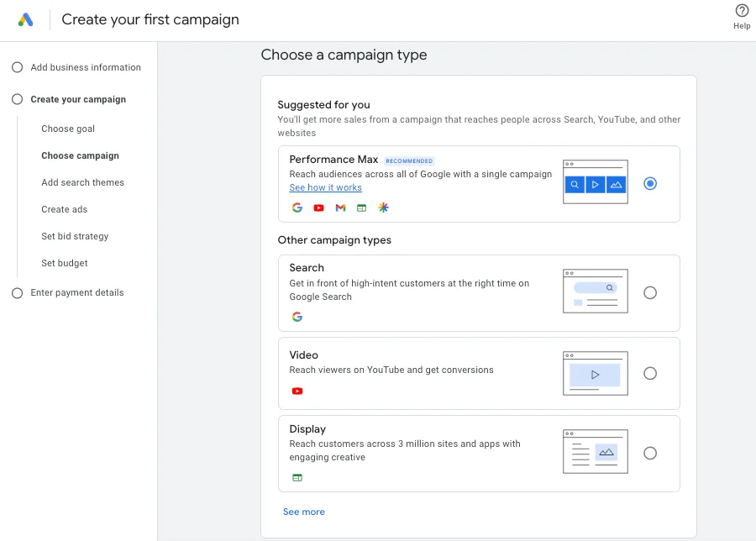This screenshot has width=756, height=541.
Task: Select the Performance Max radio button
Action: point(650,184)
